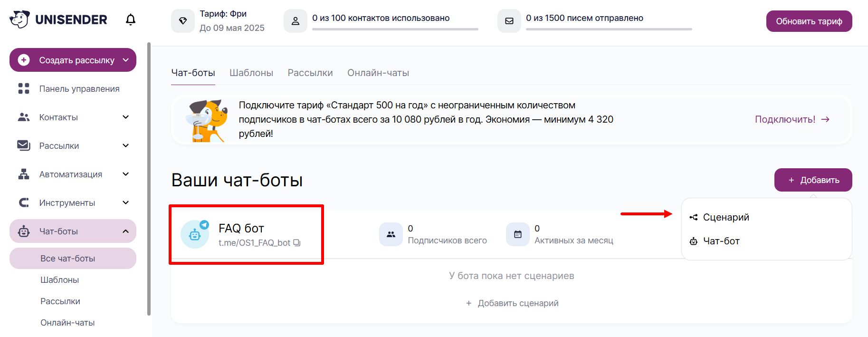Click the Подписчиков всего people icon
This screenshot has height=337, width=868.
[x=391, y=234]
